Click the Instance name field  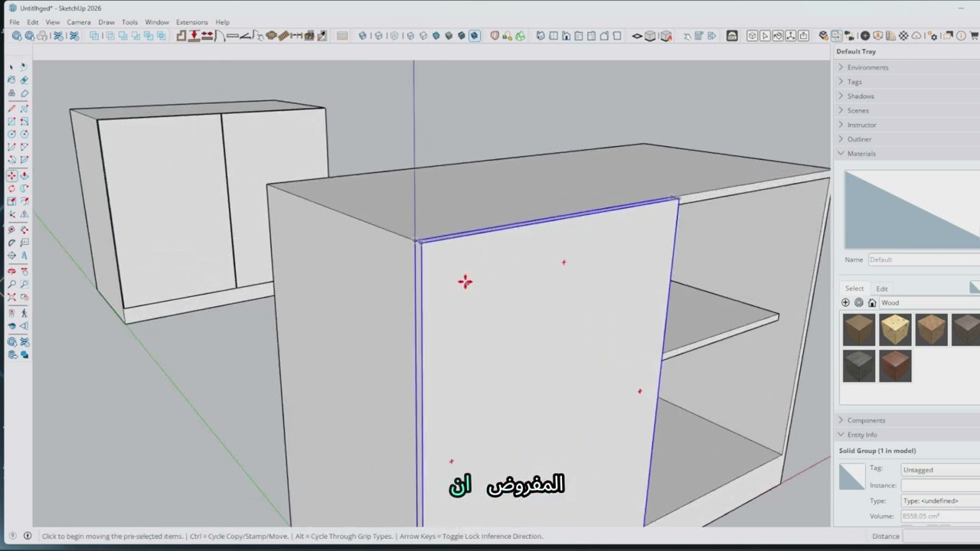[x=940, y=485]
